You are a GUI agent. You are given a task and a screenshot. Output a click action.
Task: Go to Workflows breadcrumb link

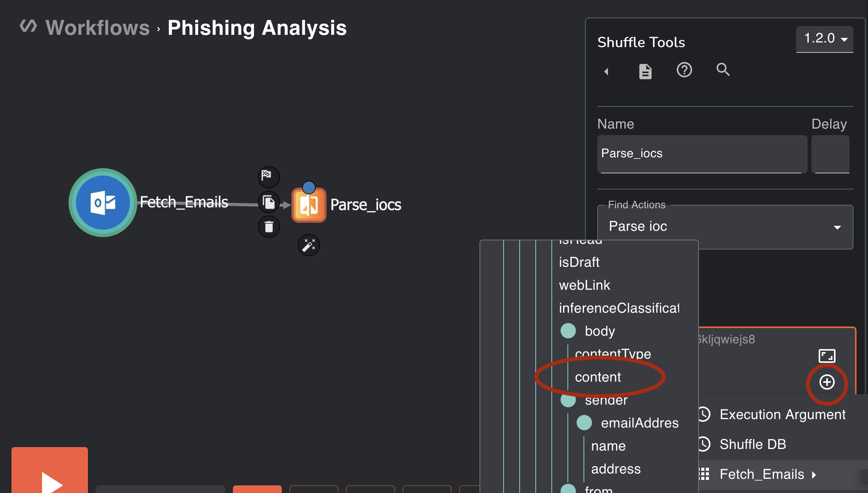point(98,28)
